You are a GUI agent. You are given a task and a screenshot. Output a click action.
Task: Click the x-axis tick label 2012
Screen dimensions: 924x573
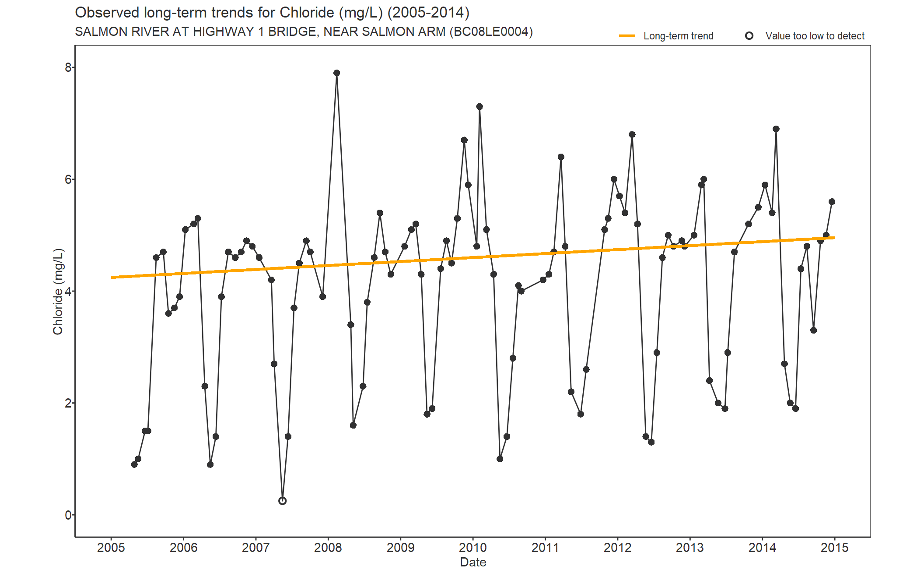click(618, 548)
